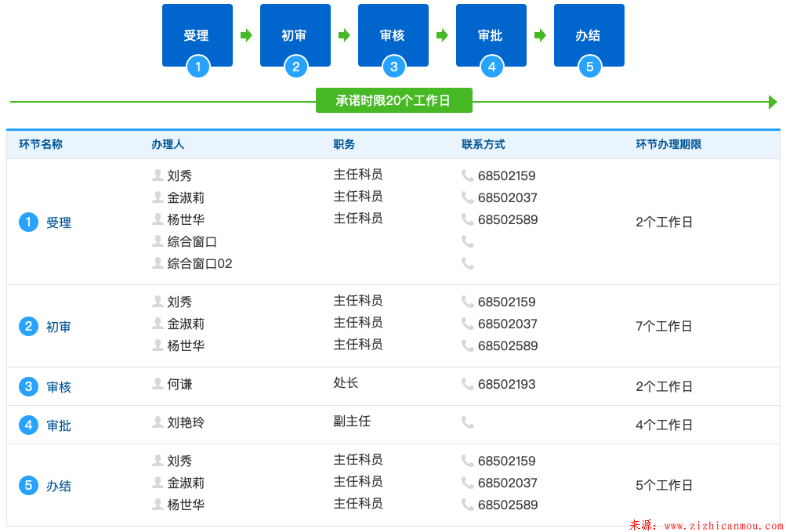Click the green arrow between 审批 and 办结
The image size is (786, 532).
tap(540, 35)
